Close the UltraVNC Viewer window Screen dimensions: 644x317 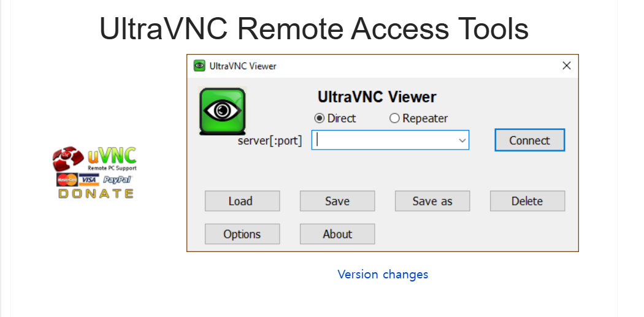click(566, 66)
